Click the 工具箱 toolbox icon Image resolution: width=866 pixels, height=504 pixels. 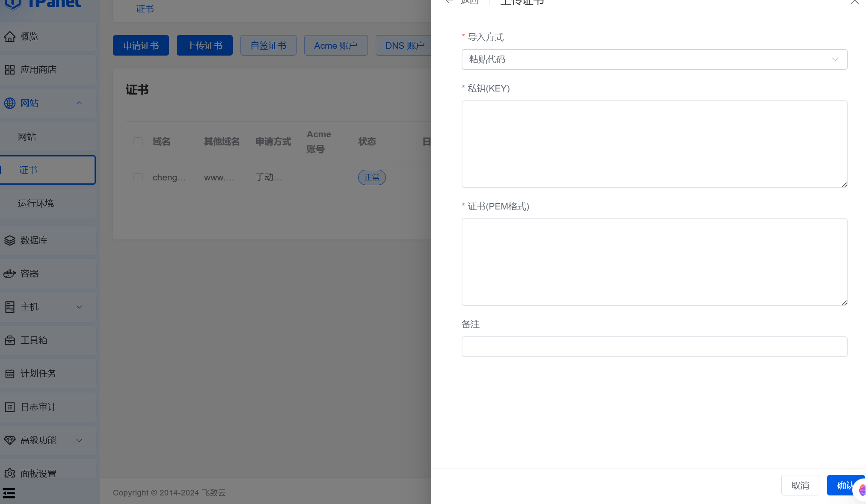(10, 340)
